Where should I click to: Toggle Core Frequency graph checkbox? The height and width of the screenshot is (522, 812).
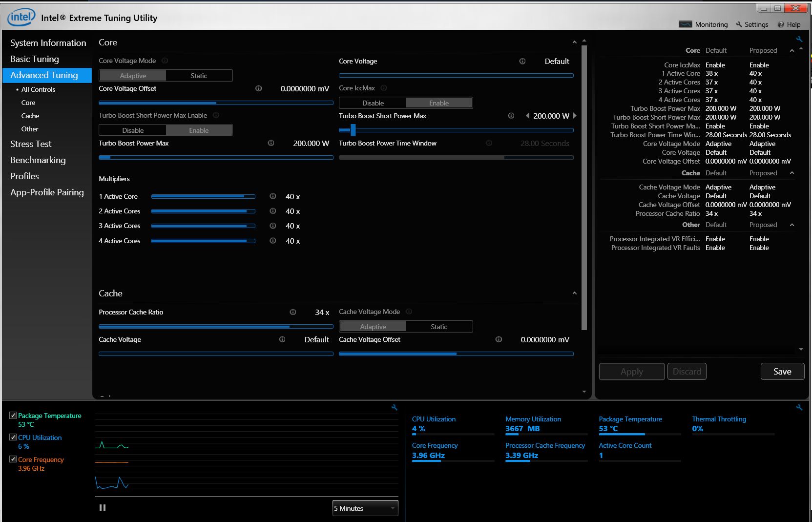(13, 459)
